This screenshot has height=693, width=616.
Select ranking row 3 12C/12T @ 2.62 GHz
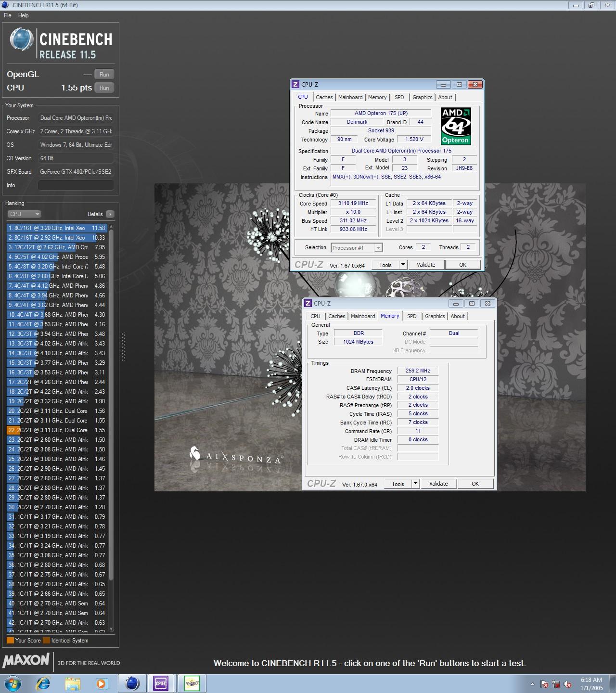click(57, 247)
